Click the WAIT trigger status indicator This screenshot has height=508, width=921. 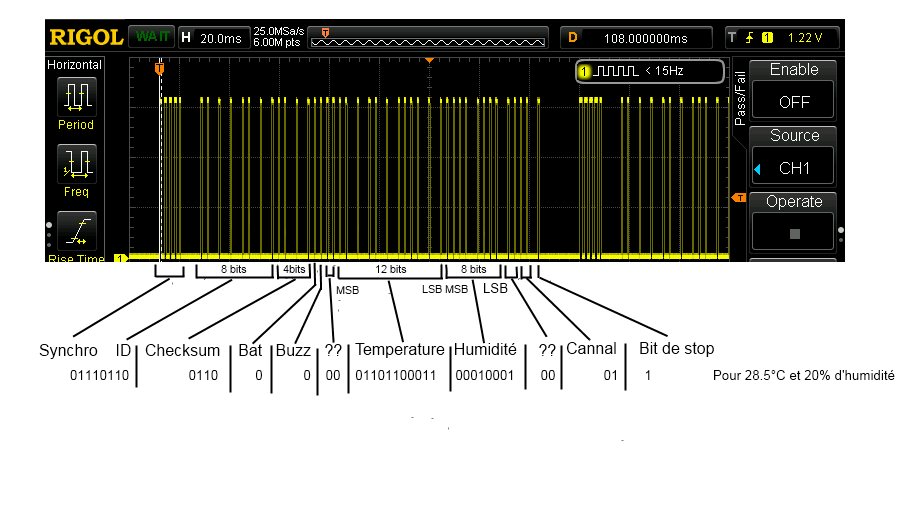(152, 37)
